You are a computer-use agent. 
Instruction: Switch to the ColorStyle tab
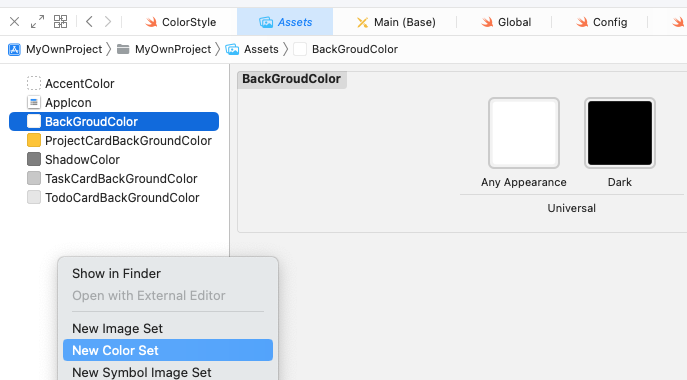(181, 22)
